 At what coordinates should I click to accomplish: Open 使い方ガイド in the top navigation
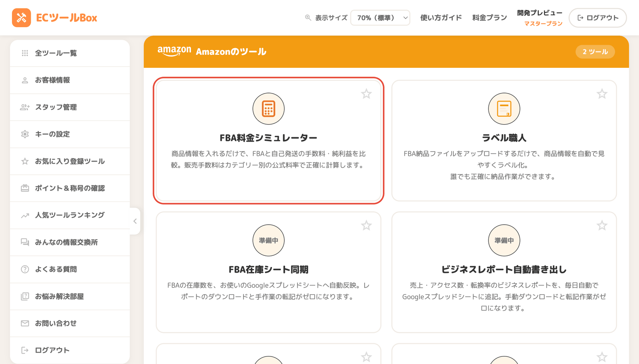coord(441,18)
